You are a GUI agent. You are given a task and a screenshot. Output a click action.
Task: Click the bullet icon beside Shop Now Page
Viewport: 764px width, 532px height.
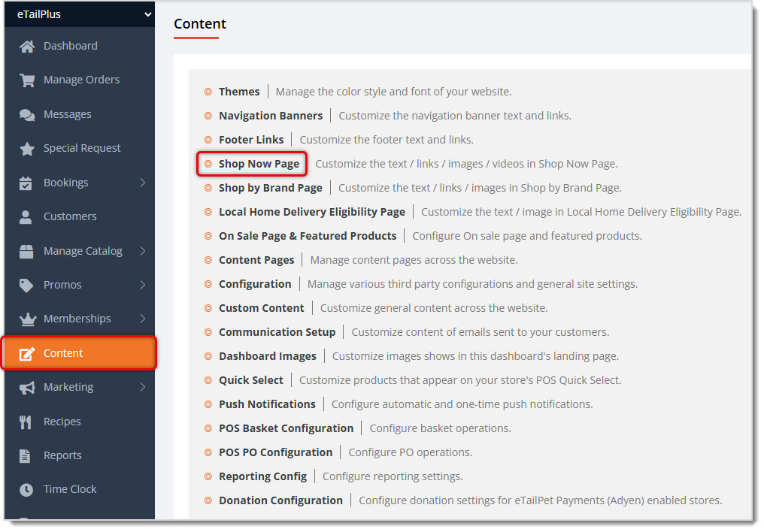(x=208, y=164)
